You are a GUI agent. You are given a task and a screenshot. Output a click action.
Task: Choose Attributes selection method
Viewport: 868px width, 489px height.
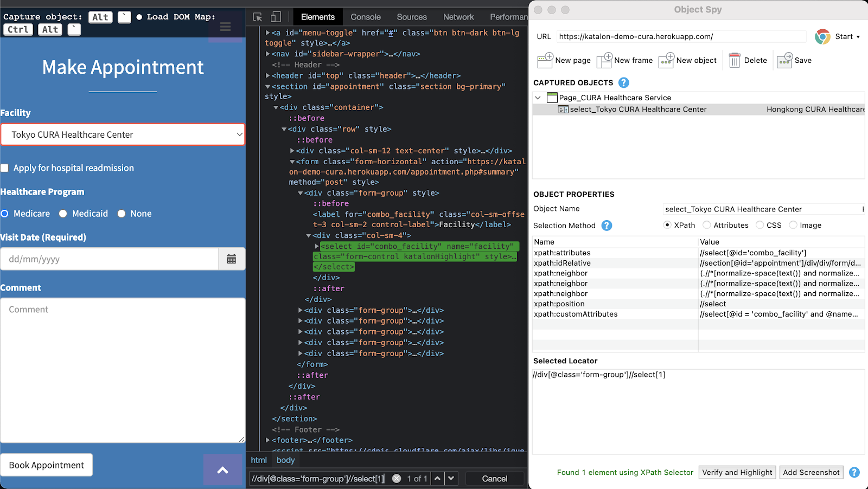(x=707, y=225)
